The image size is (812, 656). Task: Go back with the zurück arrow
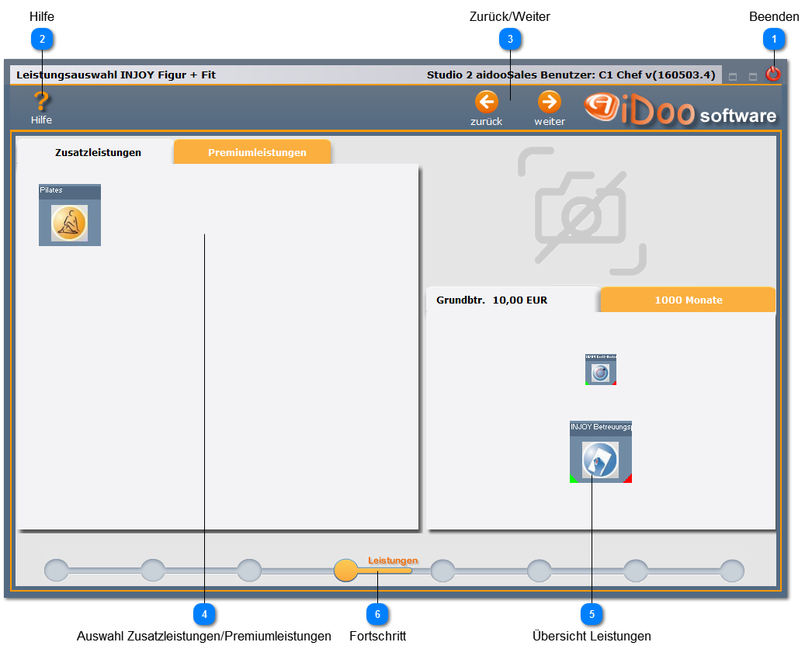[x=487, y=102]
